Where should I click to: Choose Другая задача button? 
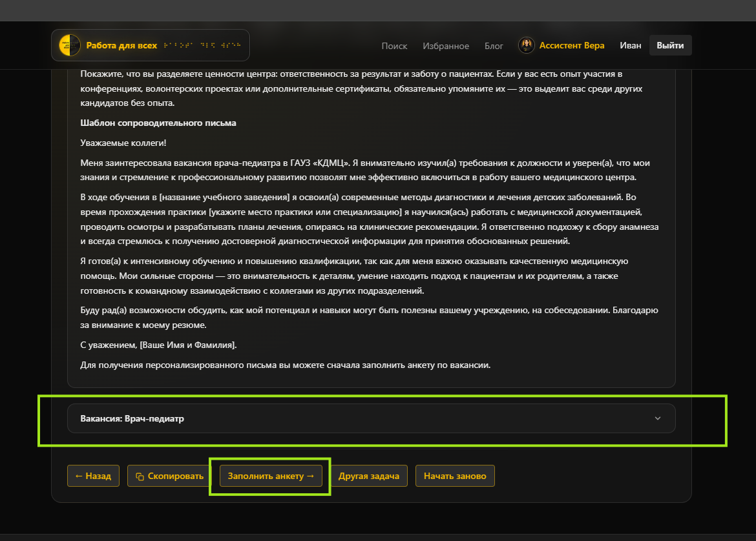pyautogui.click(x=369, y=476)
